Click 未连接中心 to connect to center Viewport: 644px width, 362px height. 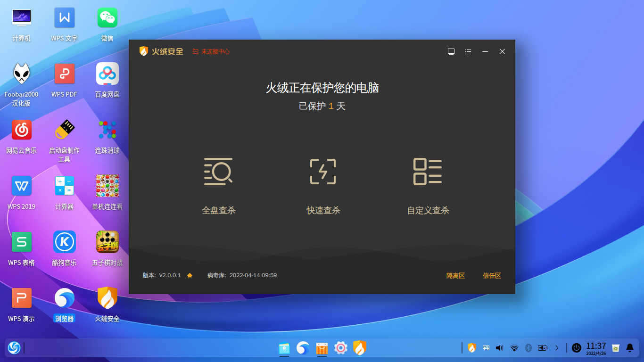coord(211,52)
